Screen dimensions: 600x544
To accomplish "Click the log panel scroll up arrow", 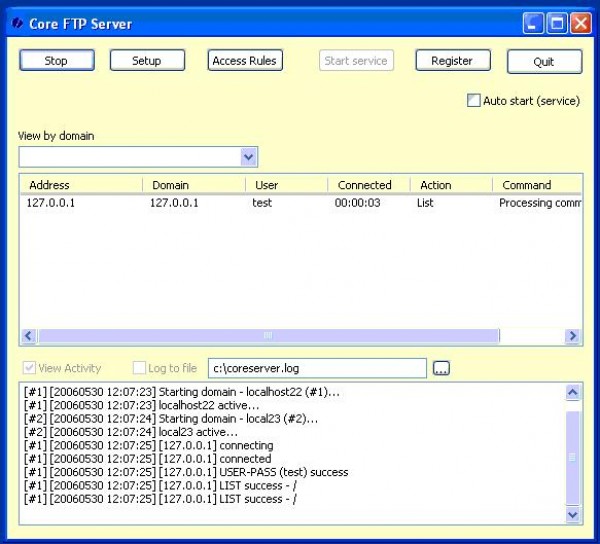I will pos(573,393).
